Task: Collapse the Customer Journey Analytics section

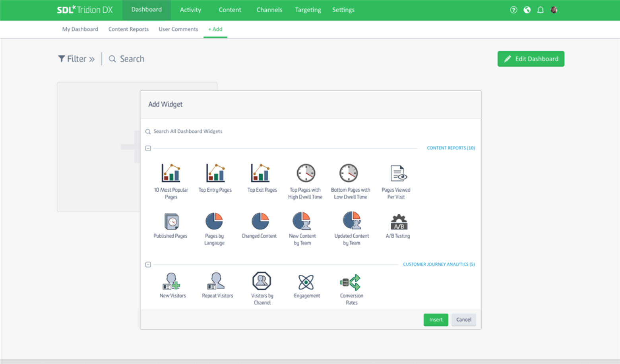Action: [x=148, y=264]
